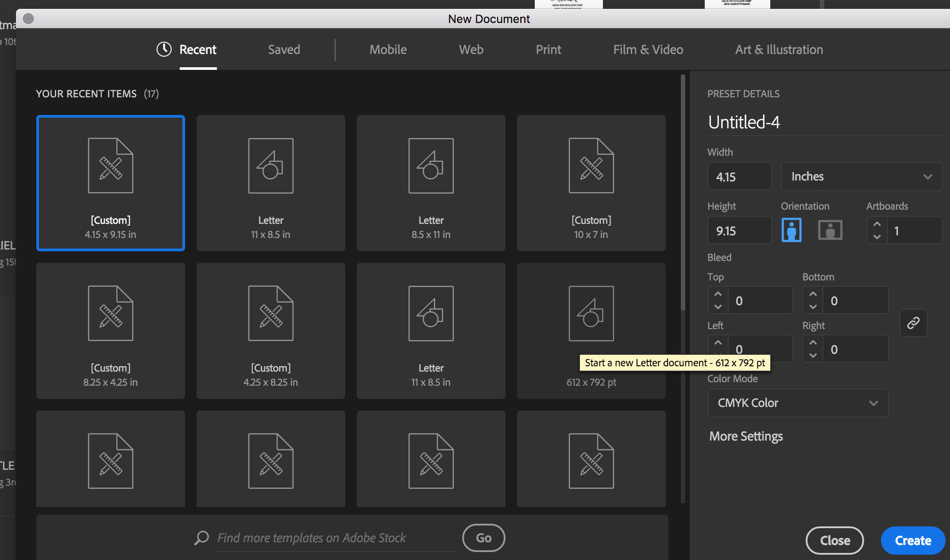The width and height of the screenshot is (950, 560).
Task: Open the Film & Video tab
Action: [x=648, y=50]
